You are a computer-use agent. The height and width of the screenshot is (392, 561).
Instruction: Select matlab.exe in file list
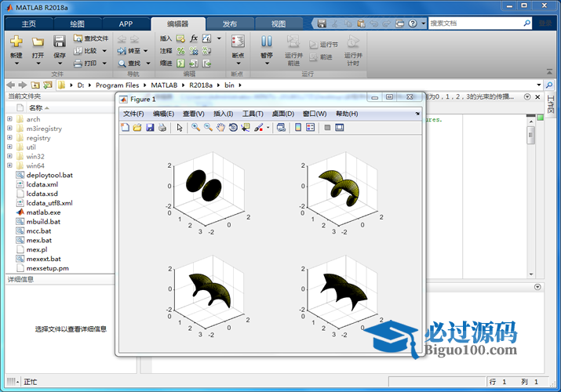pyautogui.click(x=43, y=212)
